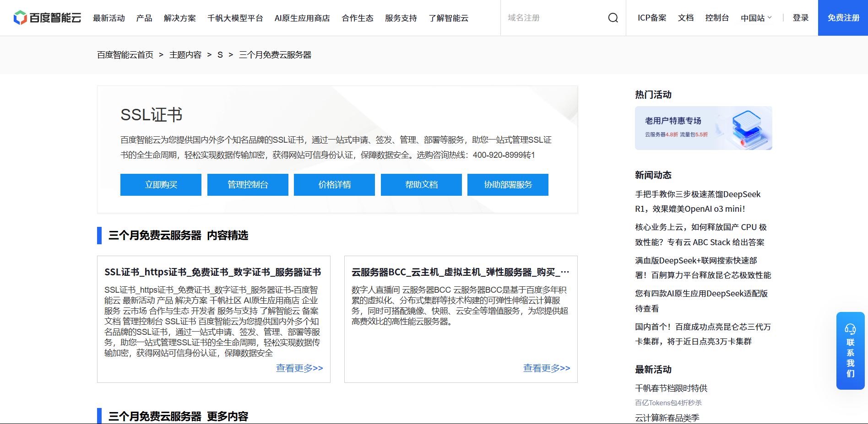Open the ICP备案 link
Image resolution: width=868 pixels, height=424 pixels.
click(x=651, y=18)
